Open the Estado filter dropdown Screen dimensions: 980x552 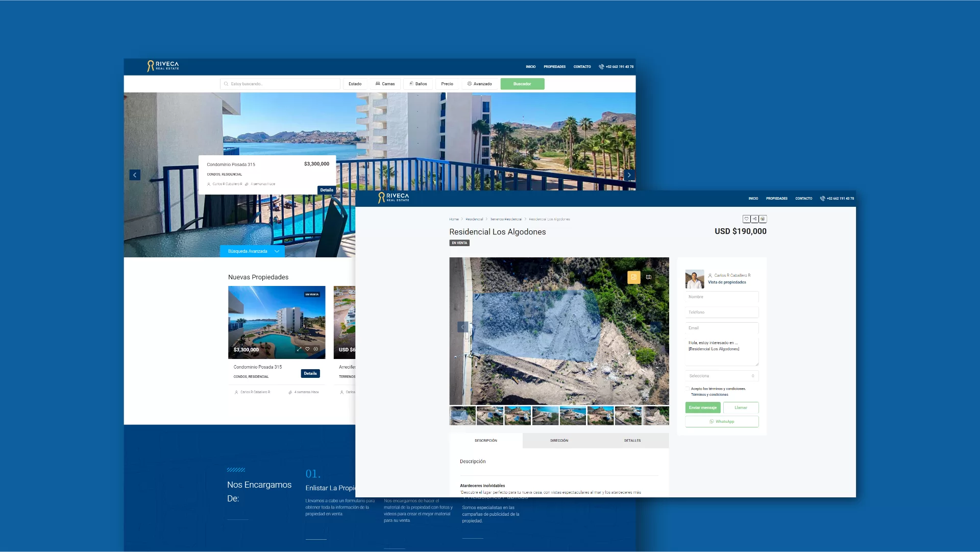point(355,84)
